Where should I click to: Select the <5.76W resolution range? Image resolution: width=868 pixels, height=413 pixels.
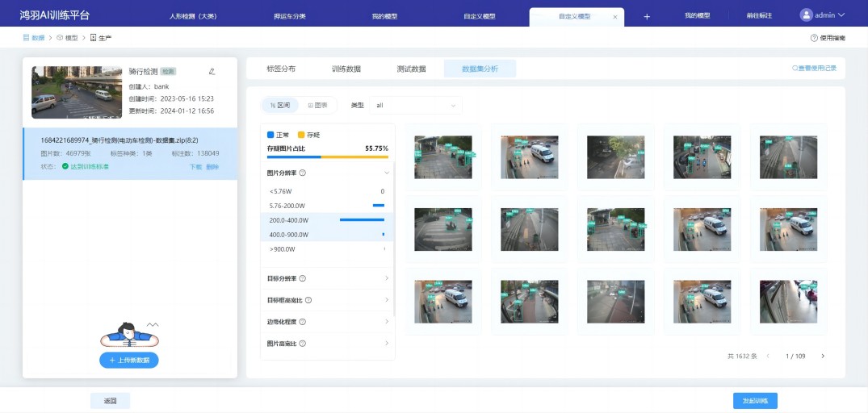[326, 191]
